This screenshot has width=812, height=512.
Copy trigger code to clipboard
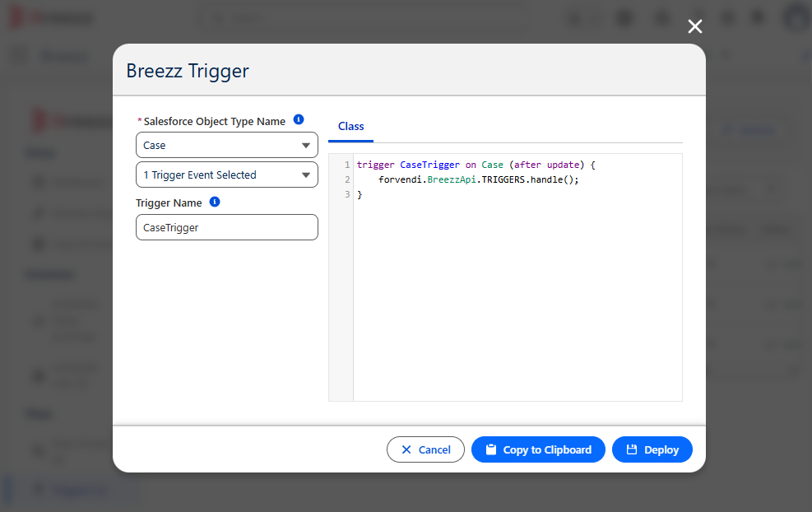click(x=538, y=449)
